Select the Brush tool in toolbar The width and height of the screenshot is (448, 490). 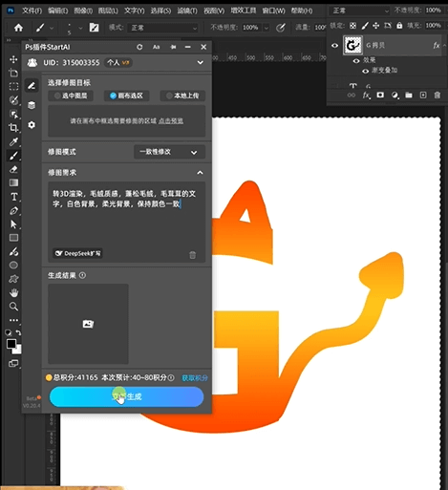click(13, 156)
